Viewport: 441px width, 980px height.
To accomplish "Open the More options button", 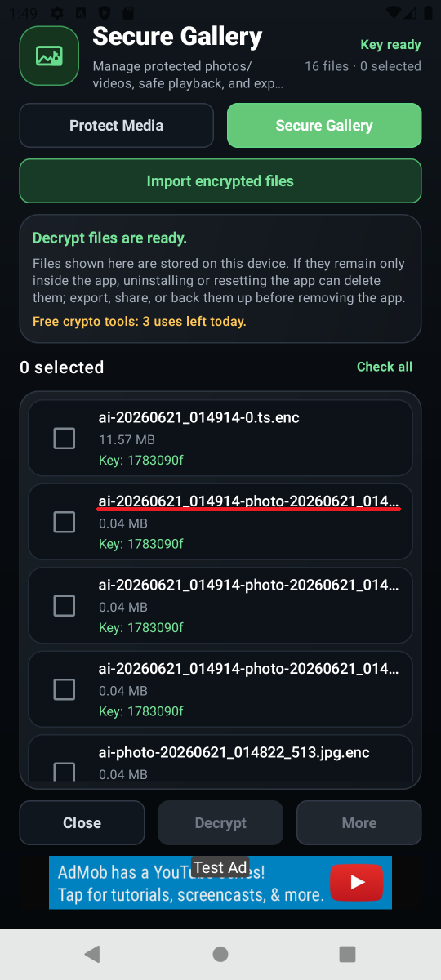I will [359, 822].
